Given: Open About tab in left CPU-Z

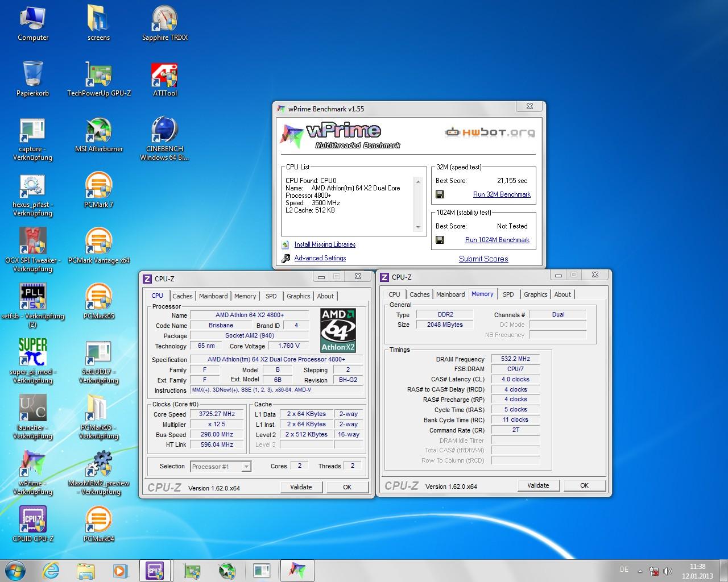Looking at the screenshot, I should (325, 296).
